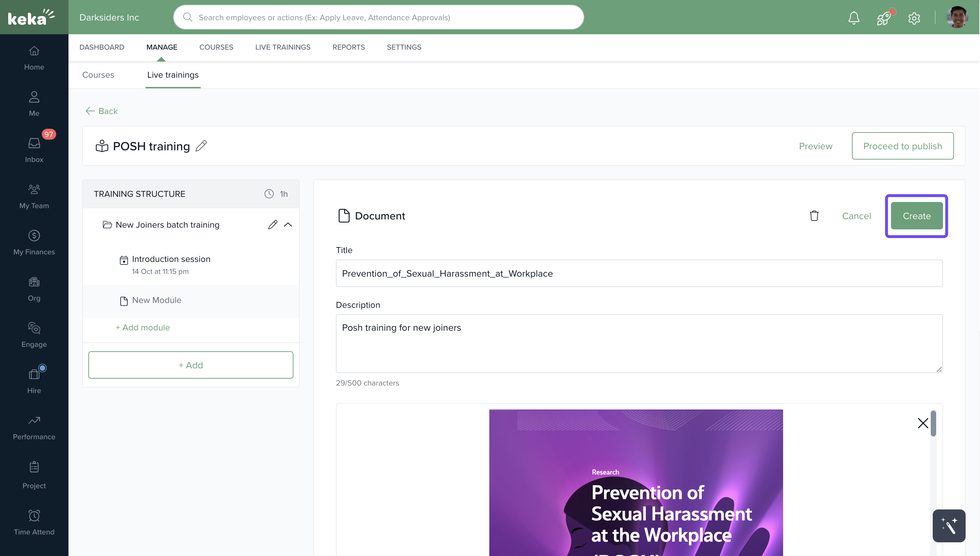Select My Team in the sidebar
Screen dimensions: 980x556
coord(34,196)
